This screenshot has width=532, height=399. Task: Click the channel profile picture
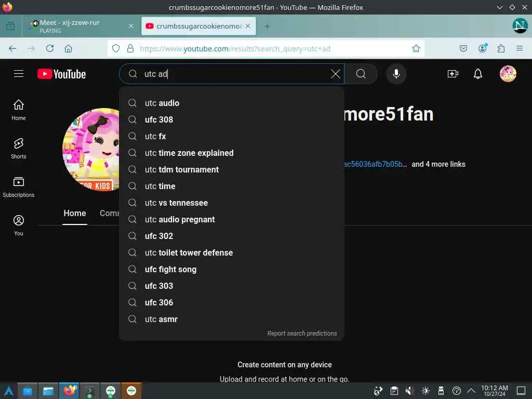pos(91,150)
